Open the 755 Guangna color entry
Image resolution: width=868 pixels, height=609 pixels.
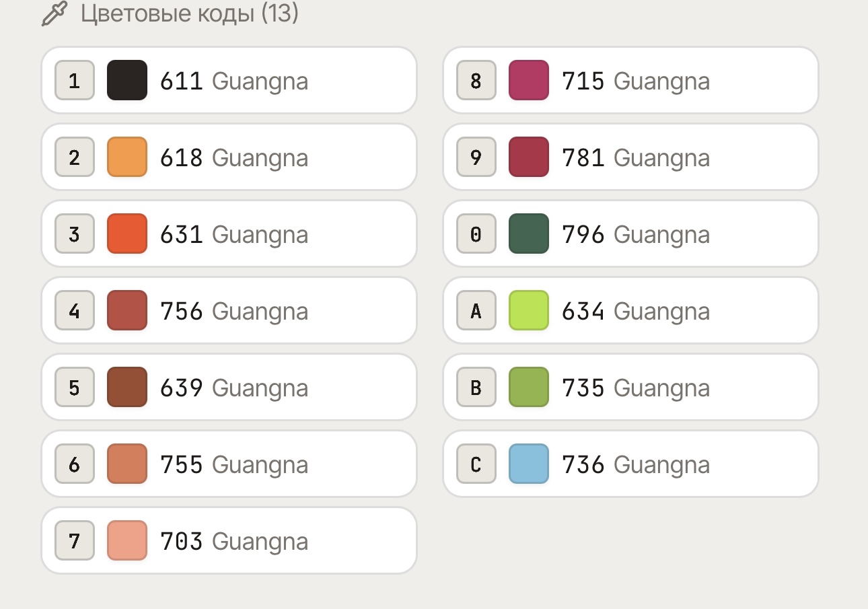pos(229,464)
